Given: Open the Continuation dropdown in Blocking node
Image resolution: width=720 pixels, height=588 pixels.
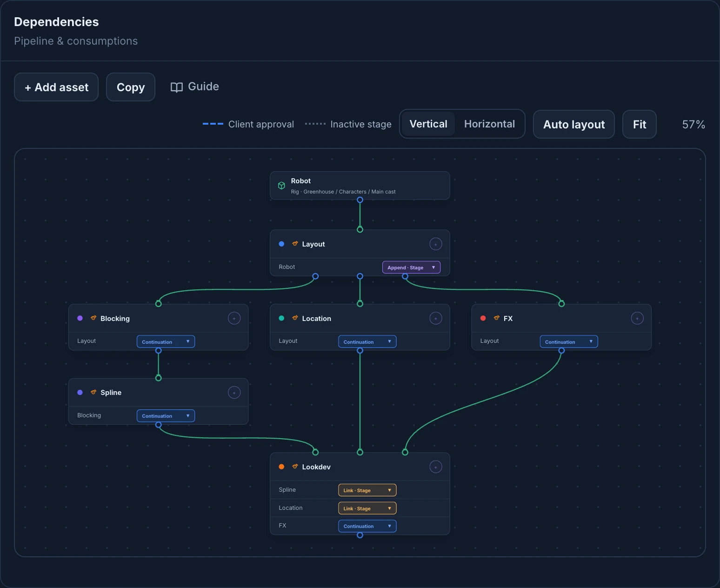Looking at the screenshot, I should coord(166,341).
